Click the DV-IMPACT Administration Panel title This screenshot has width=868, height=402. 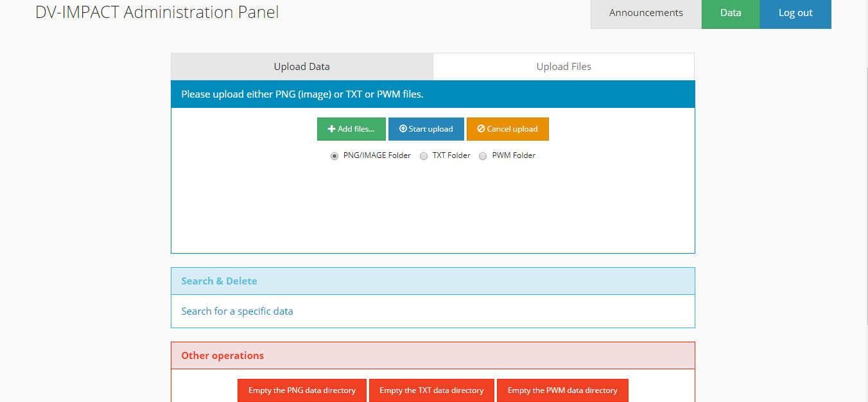click(x=157, y=12)
